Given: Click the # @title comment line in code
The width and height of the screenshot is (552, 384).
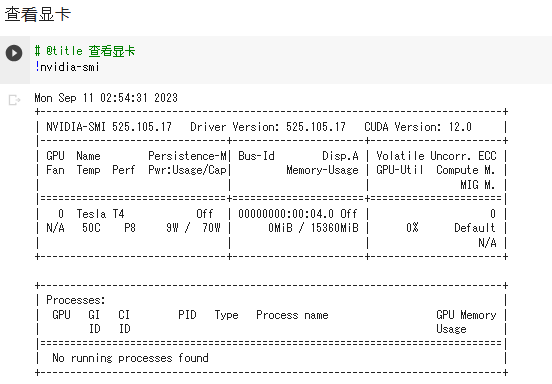Looking at the screenshot, I should pyautogui.click(x=85, y=51).
